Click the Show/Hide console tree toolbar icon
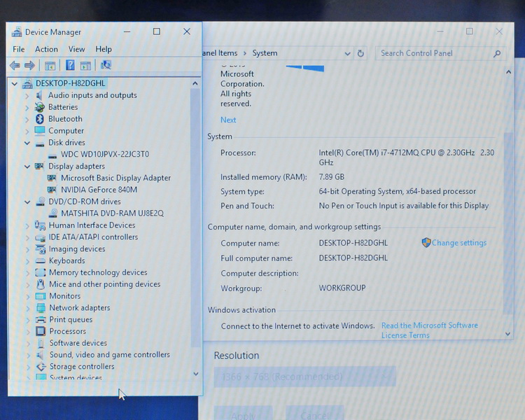 pos(50,66)
